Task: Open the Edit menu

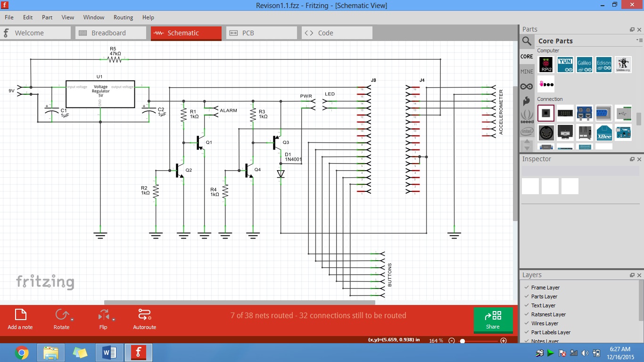Action: (28, 17)
